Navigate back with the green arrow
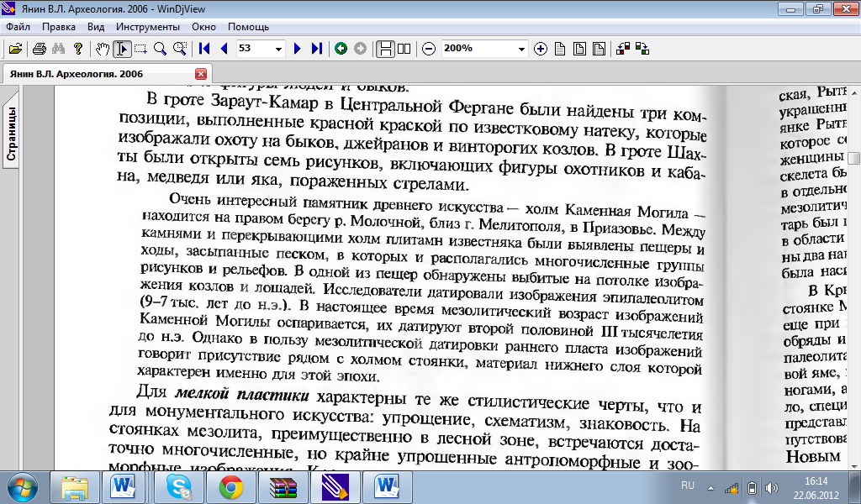The width and height of the screenshot is (861, 504). (x=341, y=49)
